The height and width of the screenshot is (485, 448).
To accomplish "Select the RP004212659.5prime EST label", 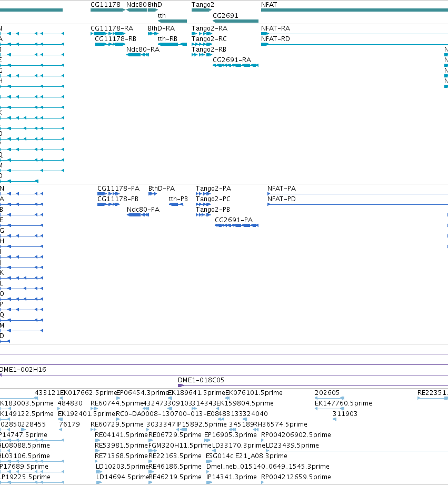I will click(x=296, y=477).
